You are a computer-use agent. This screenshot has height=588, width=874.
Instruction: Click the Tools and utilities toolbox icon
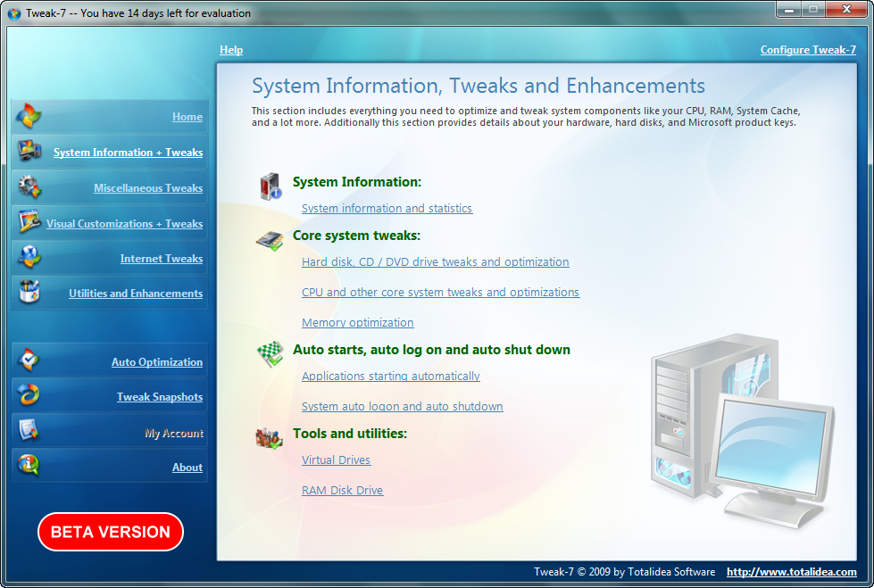click(270, 439)
